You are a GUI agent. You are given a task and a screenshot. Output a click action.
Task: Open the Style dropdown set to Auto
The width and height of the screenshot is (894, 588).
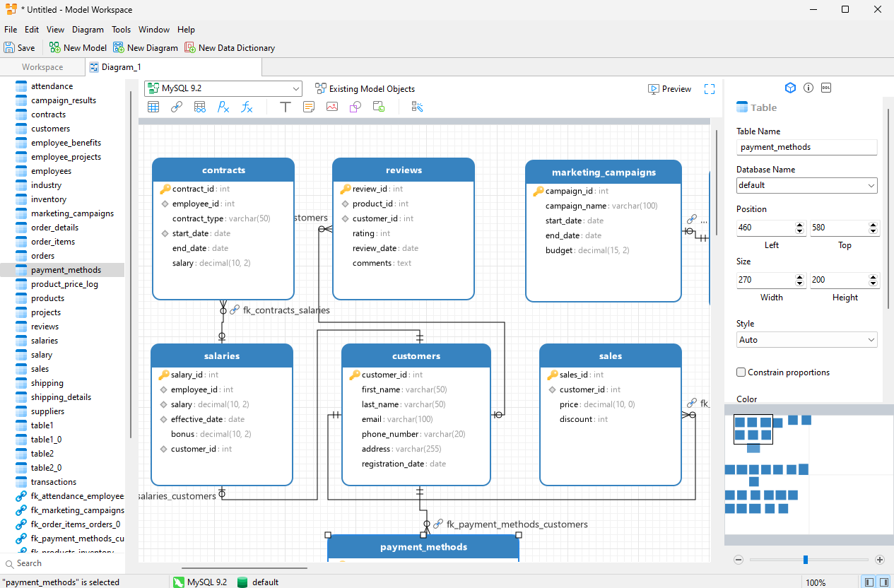pos(806,340)
